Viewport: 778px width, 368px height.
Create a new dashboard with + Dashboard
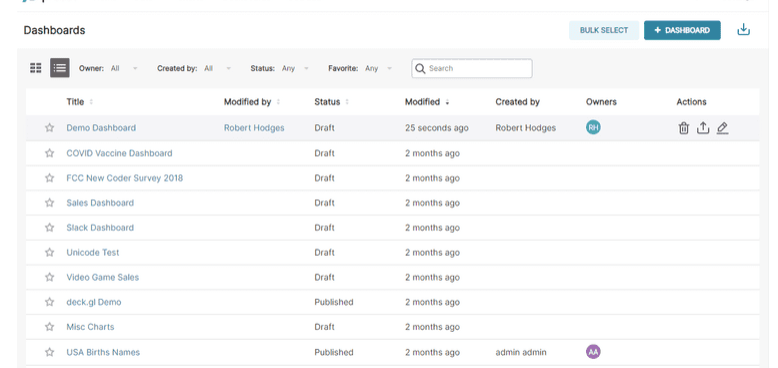682,30
